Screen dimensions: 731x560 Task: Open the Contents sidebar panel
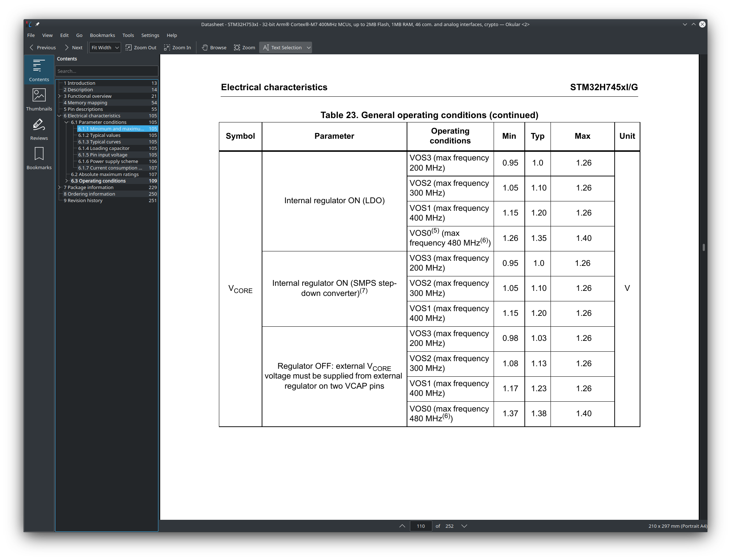pyautogui.click(x=39, y=70)
